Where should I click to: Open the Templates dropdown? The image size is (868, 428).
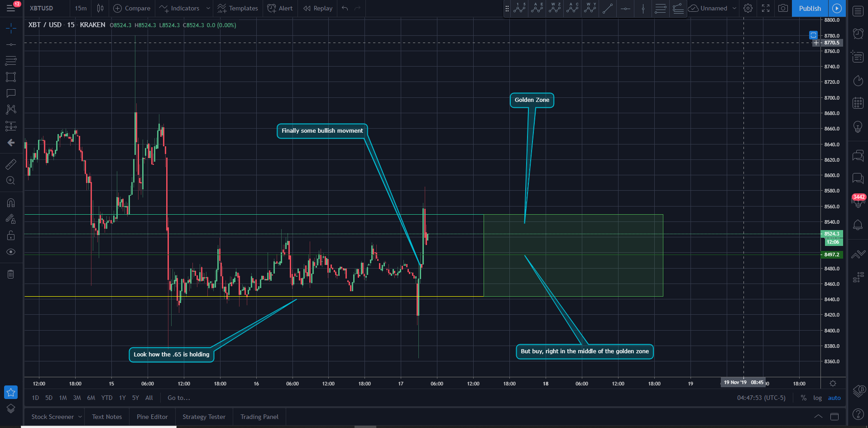238,8
